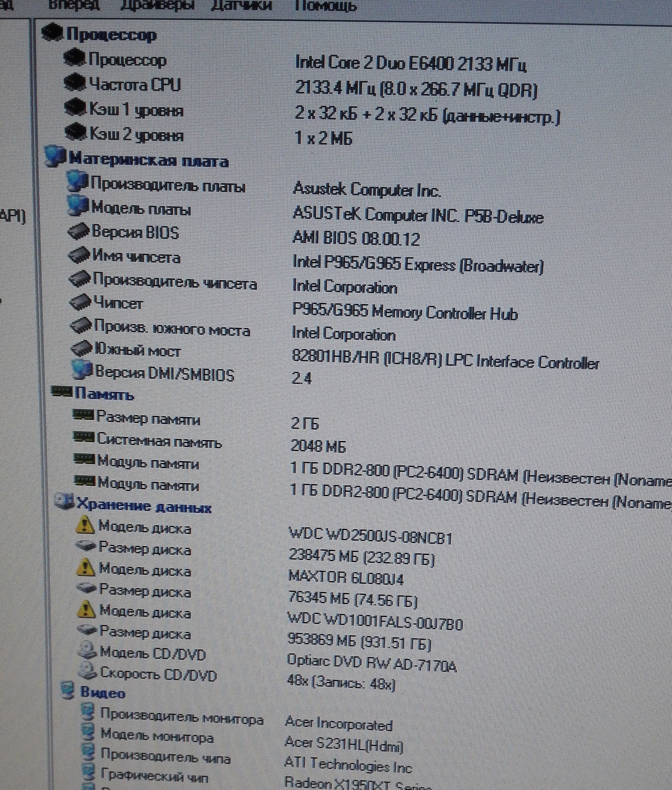Image resolution: width=672 pixels, height=790 pixels.
Task: Click warning icon next to WDC WD2500JS disk
Action: coord(84,525)
